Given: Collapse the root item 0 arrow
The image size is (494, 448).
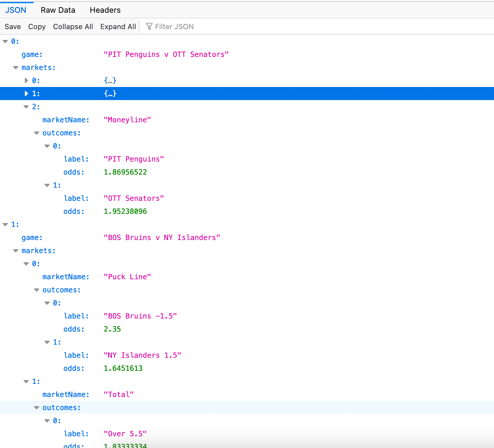Looking at the screenshot, I should [5, 42].
